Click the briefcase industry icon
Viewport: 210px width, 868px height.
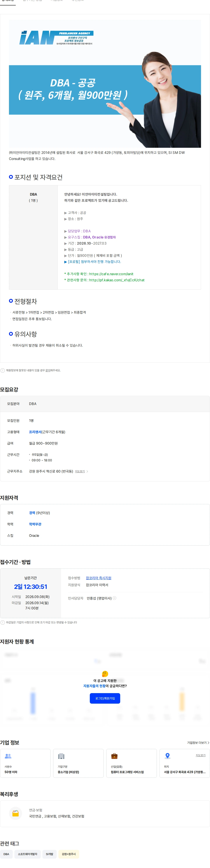click(114, 756)
